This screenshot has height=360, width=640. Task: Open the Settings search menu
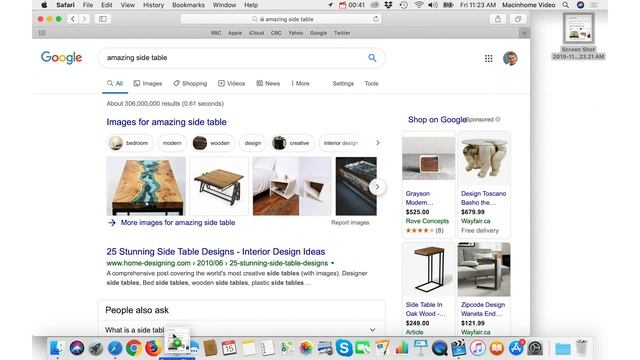(343, 84)
